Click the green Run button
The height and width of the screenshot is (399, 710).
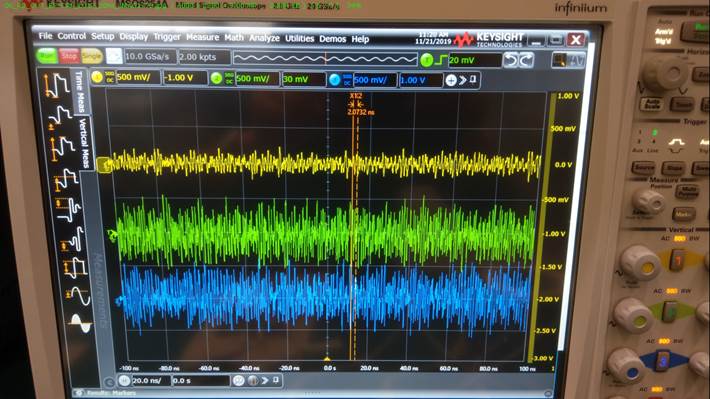pos(47,56)
